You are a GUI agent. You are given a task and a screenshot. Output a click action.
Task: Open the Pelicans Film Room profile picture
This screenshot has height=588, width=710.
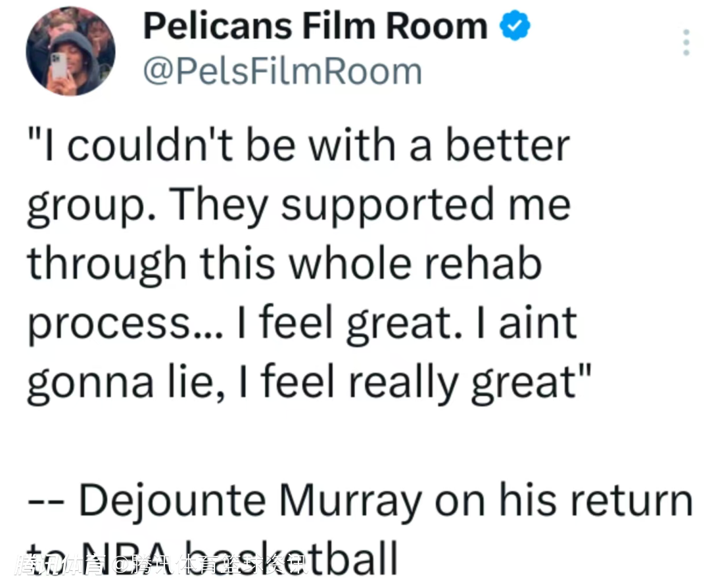coord(70,52)
